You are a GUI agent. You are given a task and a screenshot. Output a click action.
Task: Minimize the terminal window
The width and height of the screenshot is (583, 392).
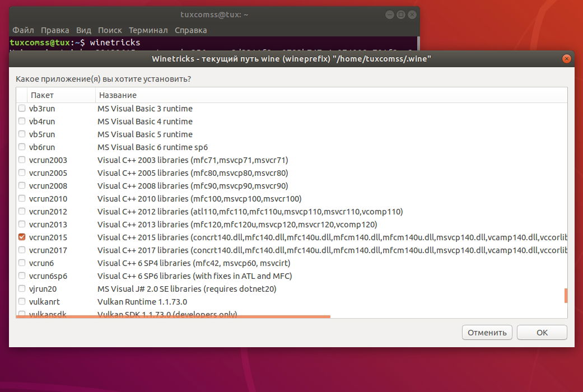pos(390,15)
